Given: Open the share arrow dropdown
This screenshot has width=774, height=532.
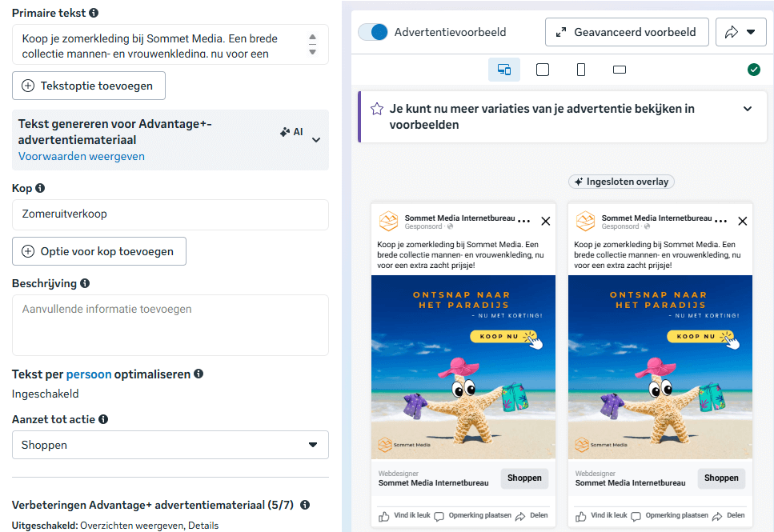Looking at the screenshot, I should [x=740, y=32].
